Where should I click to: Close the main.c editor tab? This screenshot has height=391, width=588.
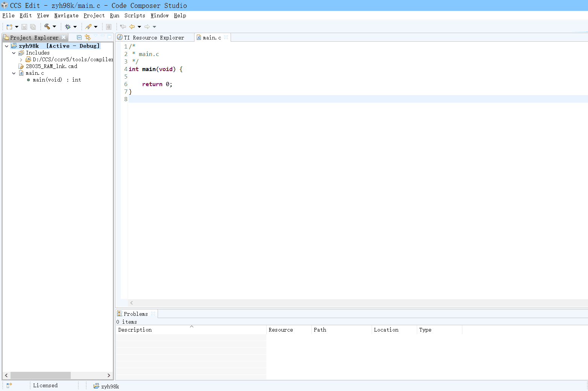coord(226,37)
